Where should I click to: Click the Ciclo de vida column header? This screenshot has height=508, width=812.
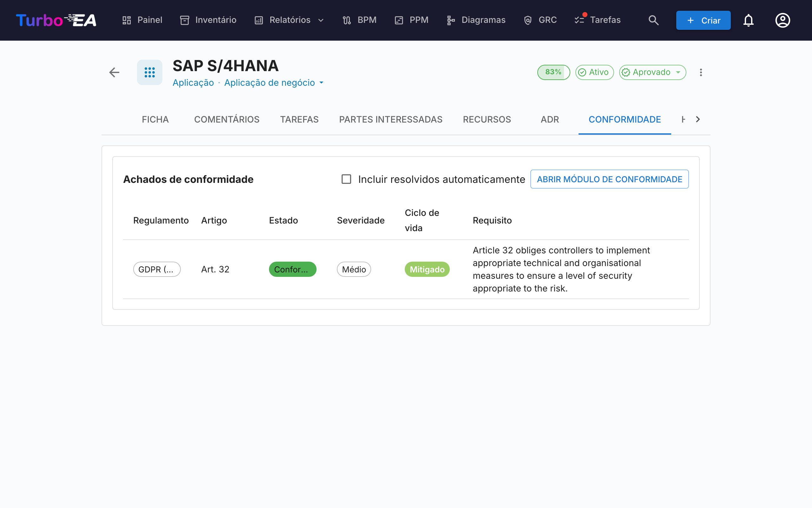(422, 220)
